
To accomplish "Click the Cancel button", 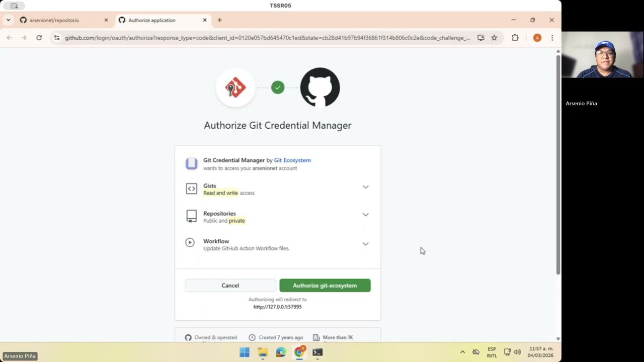I will (230, 286).
